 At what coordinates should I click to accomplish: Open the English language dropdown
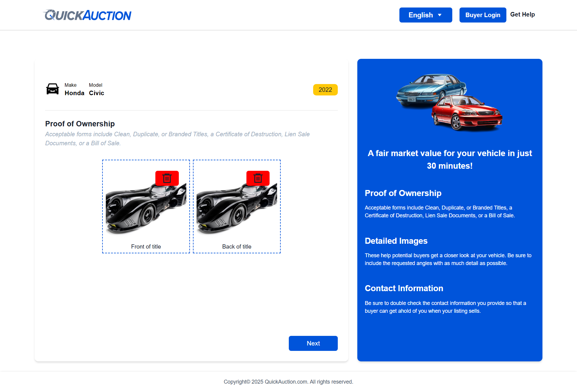click(426, 15)
